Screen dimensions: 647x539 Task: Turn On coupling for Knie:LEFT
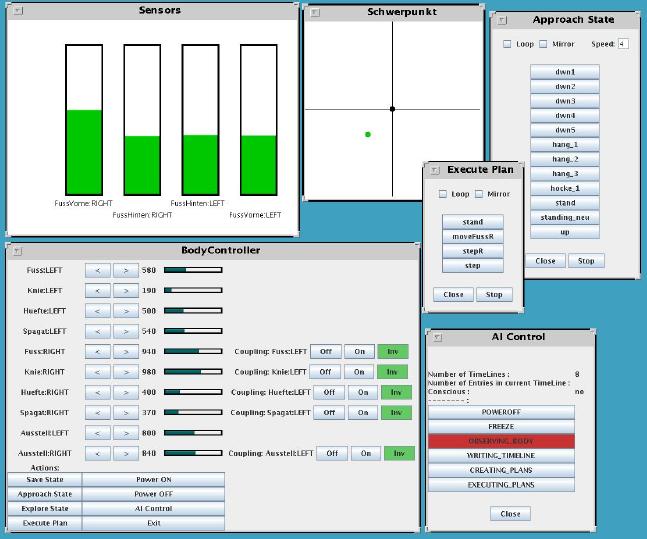coord(360,372)
